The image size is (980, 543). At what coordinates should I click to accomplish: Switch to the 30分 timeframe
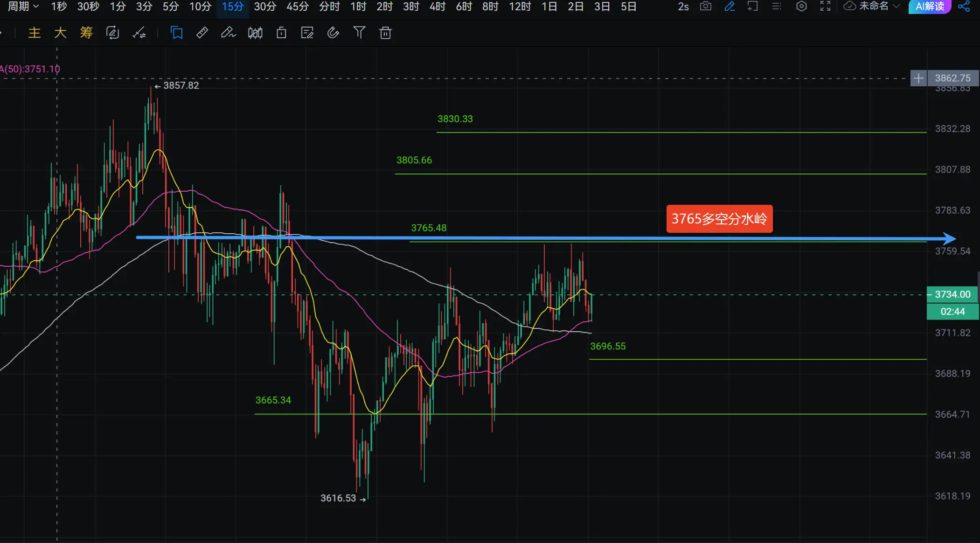pos(265,7)
